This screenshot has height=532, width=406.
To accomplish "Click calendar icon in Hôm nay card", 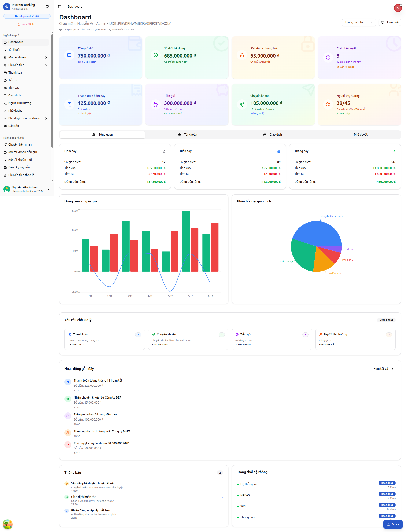I will [164, 151].
